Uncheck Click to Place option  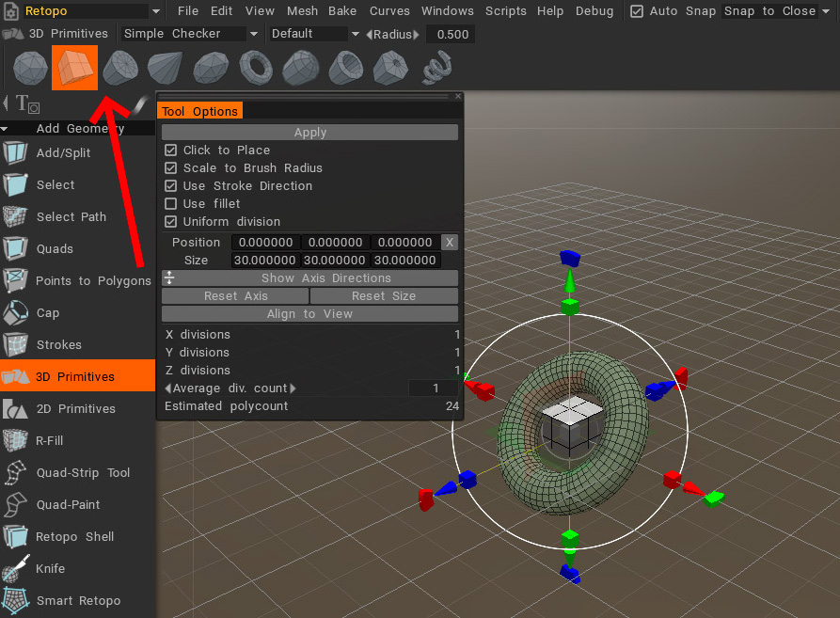pyautogui.click(x=171, y=150)
